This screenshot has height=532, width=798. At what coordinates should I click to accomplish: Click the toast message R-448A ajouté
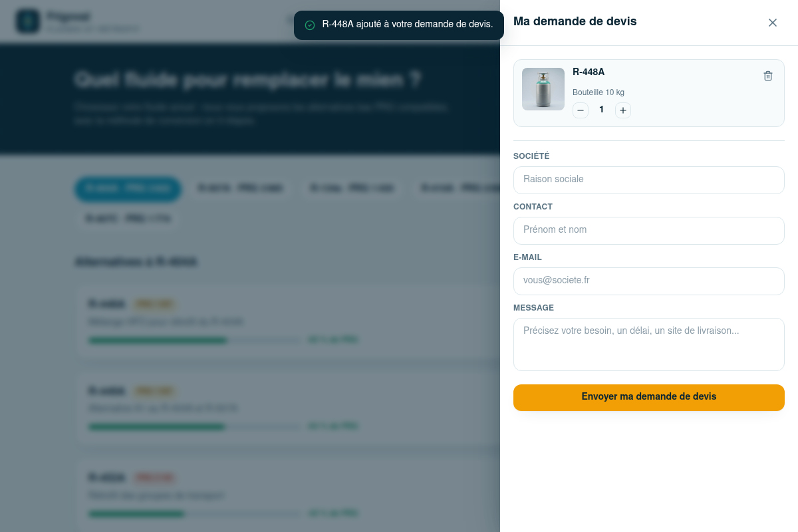point(408,25)
